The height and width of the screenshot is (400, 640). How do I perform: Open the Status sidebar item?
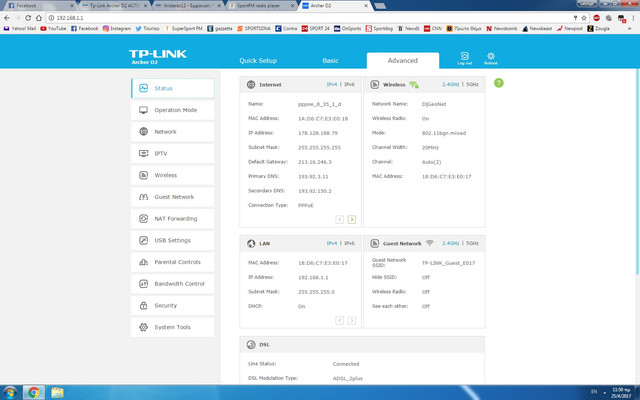click(x=173, y=88)
